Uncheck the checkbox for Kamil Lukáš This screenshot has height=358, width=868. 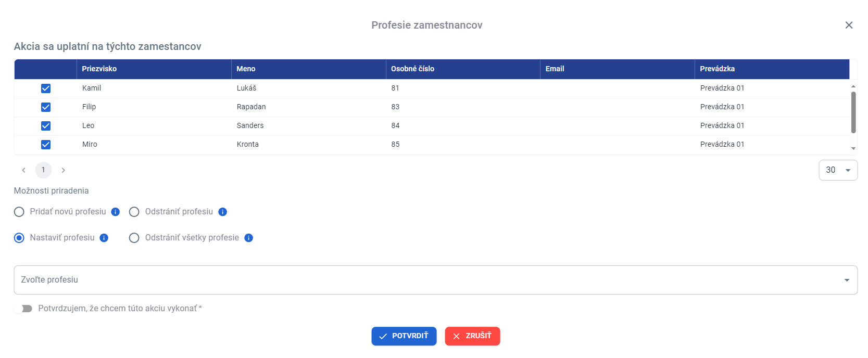46,88
